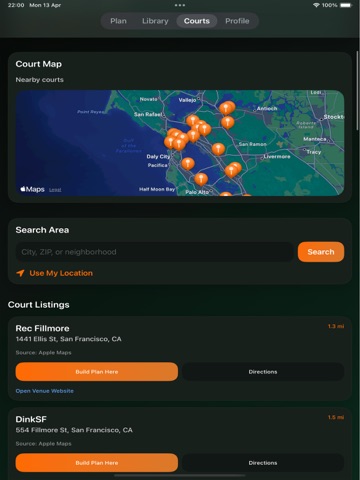This screenshot has width=360, height=480.
Task: Click Build Plan Here for DinkSF
Action: click(x=97, y=463)
